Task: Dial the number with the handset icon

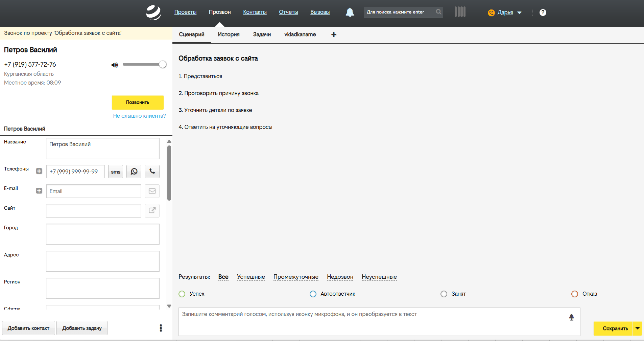Action: (x=152, y=172)
